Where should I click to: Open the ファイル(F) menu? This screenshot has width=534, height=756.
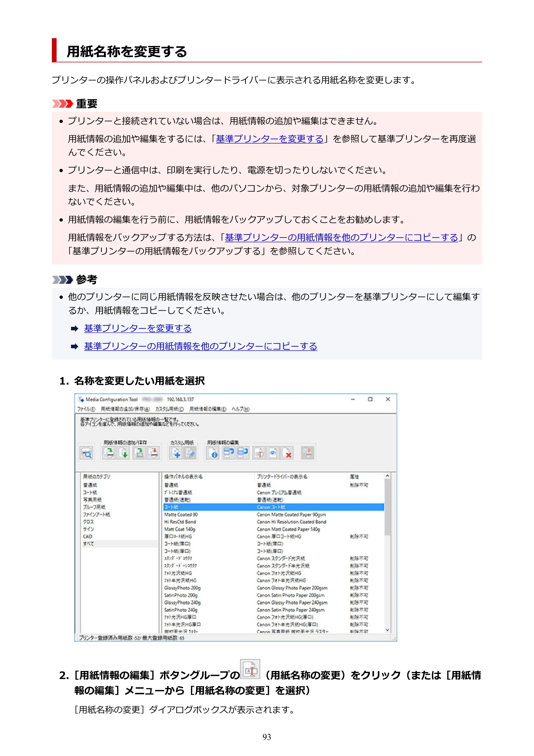tap(86, 409)
